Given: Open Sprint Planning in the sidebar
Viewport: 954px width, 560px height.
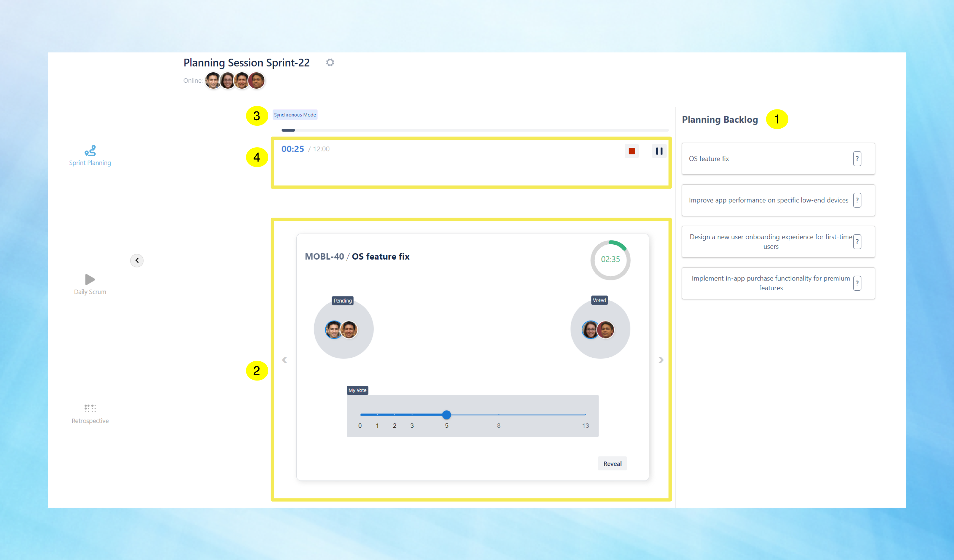Looking at the screenshot, I should [90, 155].
